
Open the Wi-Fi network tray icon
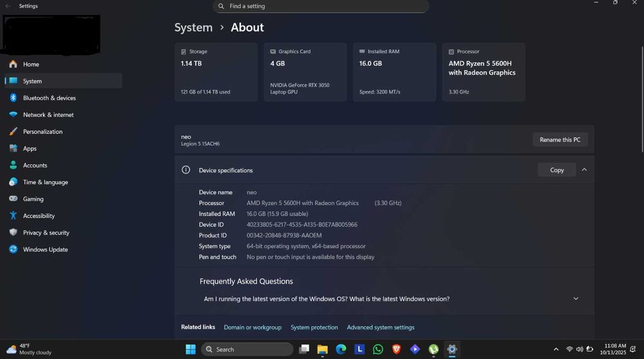pyautogui.click(x=569, y=349)
